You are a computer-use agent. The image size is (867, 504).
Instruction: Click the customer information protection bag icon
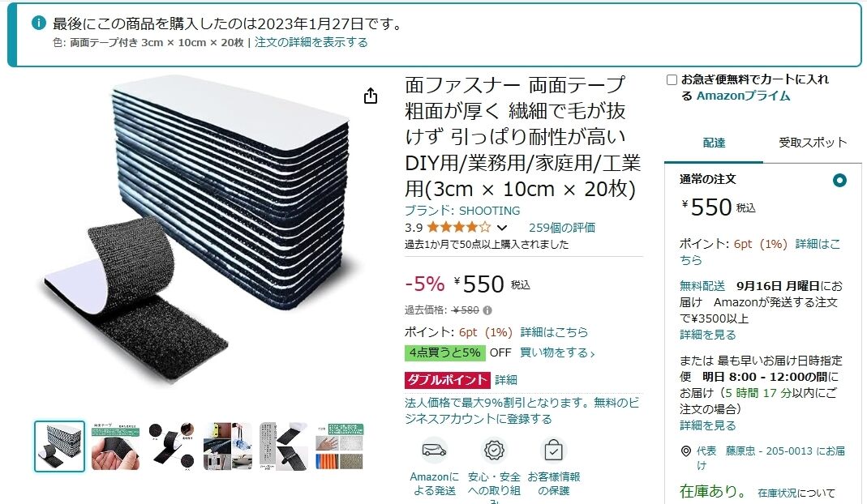(x=553, y=450)
